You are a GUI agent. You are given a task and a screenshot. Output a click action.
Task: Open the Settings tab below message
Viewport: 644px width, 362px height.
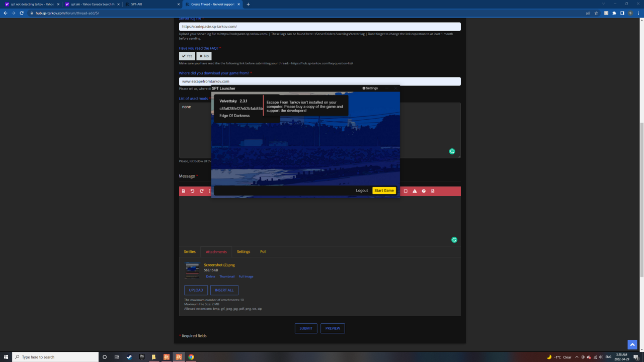(x=244, y=251)
